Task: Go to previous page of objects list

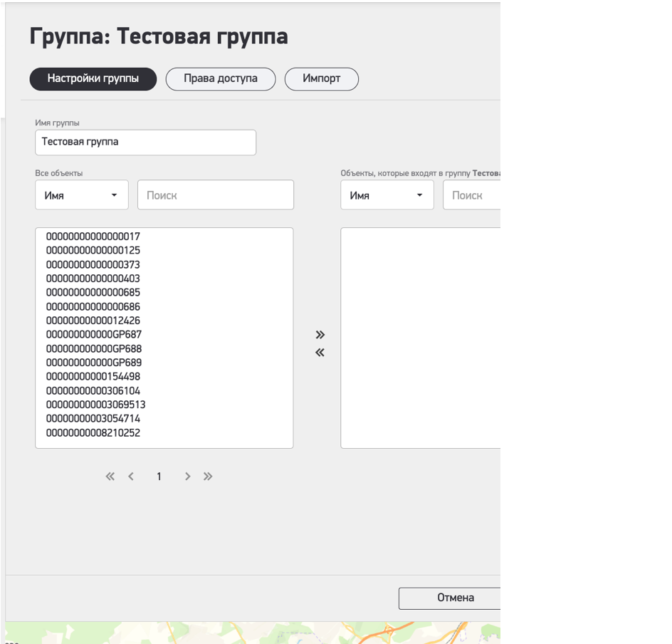Action: tap(131, 477)
